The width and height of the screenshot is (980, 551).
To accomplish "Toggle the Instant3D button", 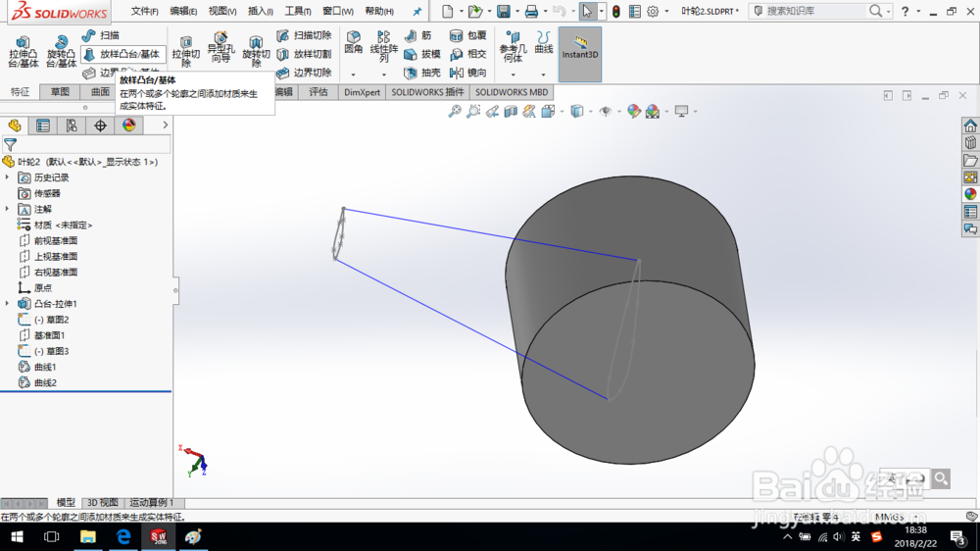I will 580,54.
